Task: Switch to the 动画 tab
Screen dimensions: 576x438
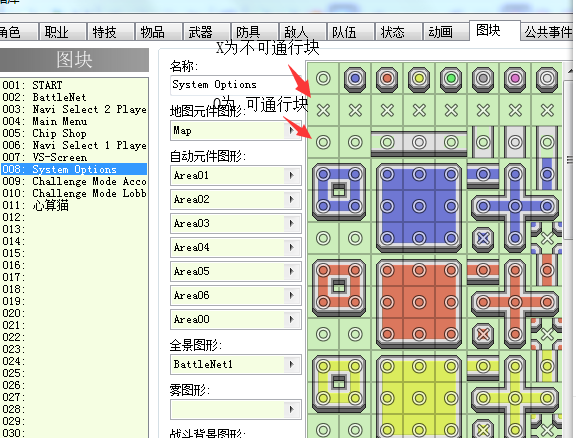Action: click(446, 32)
